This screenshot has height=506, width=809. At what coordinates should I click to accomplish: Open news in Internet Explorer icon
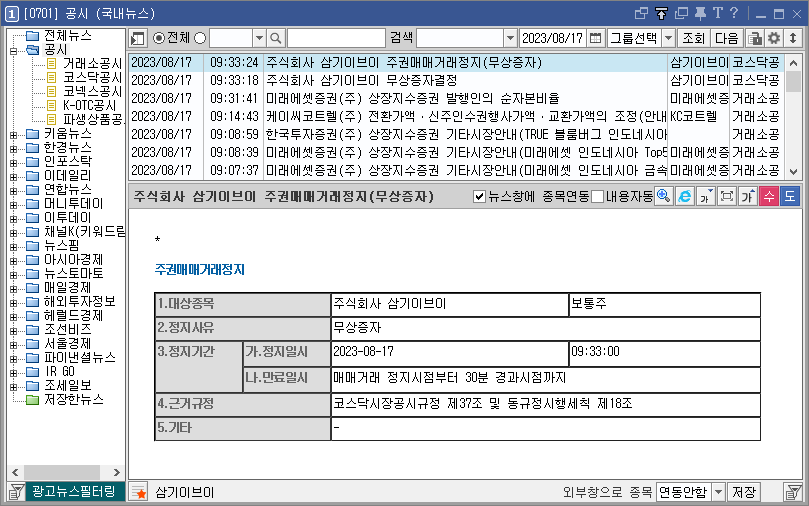point(685,196)
